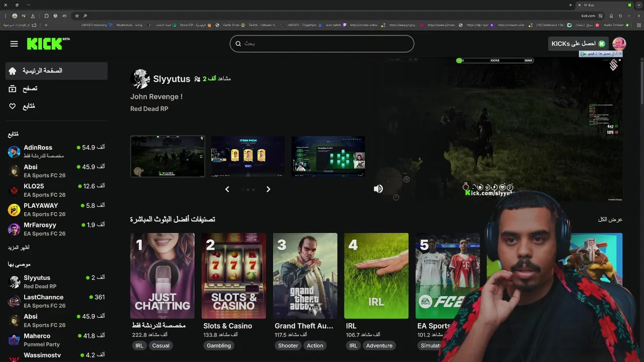Viewport: 644px width, 362px height.
Task: Click LastChannce avatar in recommended list
Action: pos(14,301)
